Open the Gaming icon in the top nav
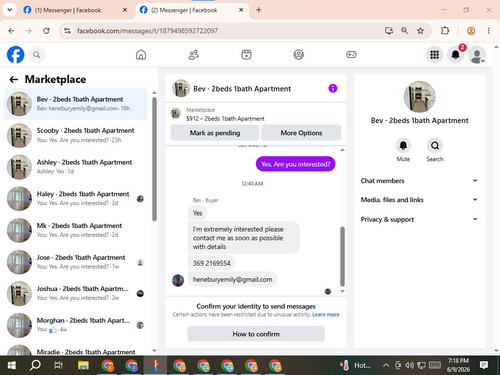Screen dimensions: 500x375 (351, 55)
